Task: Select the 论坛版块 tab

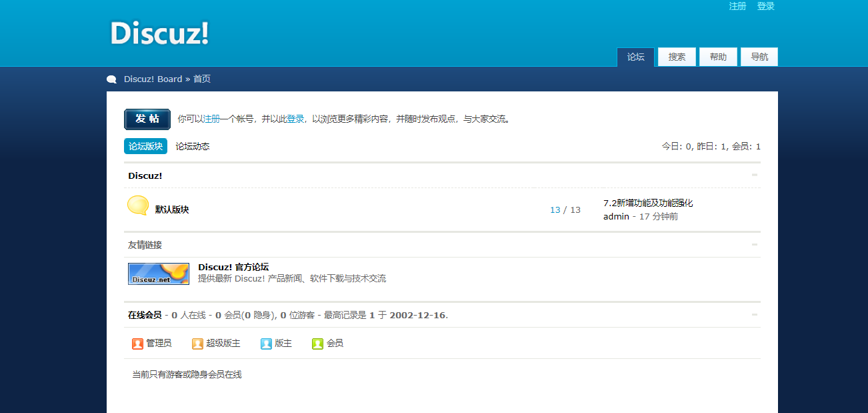Action: click(x=146, y=146)
